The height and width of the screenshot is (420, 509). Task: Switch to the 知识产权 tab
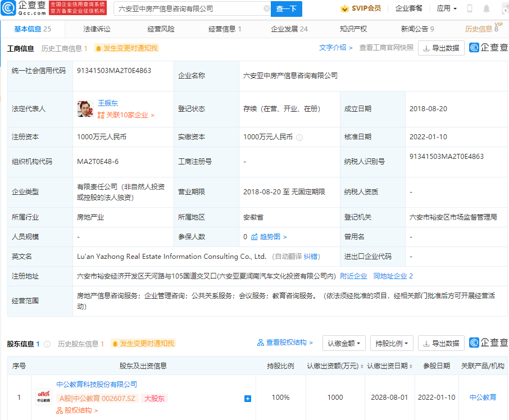point(353,29)
